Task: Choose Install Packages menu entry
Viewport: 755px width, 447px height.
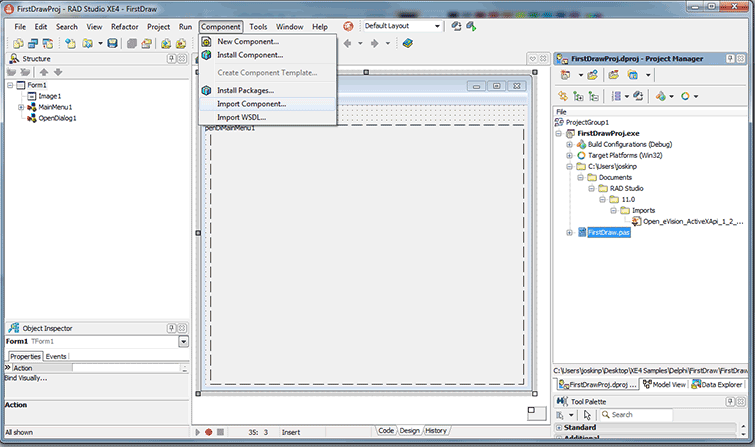Action: (x=245, y=90)
